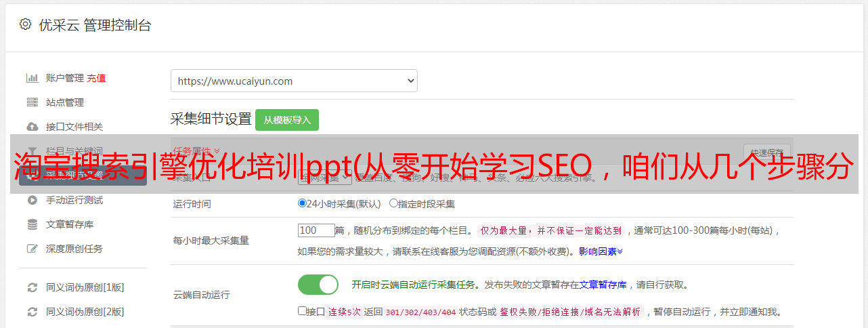The height and width of the screenshot is (328, 868).
Task: Select the 深度原创任务 edit icon
Action: pyautogui.click(x=32, y=249)
